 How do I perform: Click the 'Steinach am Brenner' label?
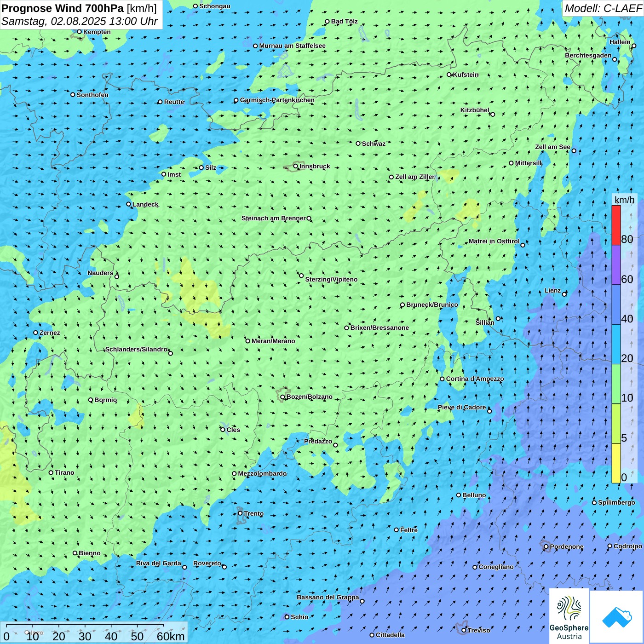[274, 218]
